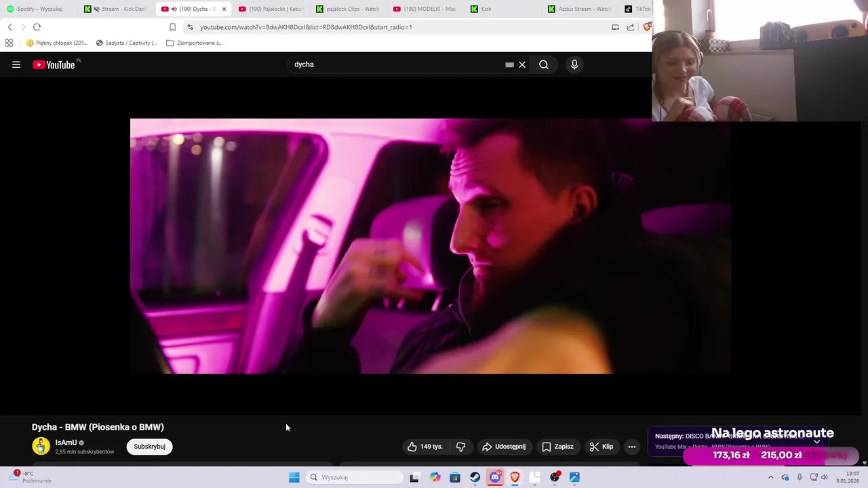Screen dimensions: 868x488
Task: Open Photos app from the taskbar
Action: tap(574, 477)
